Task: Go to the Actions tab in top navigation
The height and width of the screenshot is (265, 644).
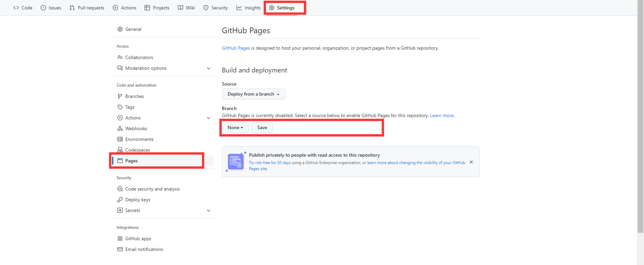Action: click(x=124, y=8)
